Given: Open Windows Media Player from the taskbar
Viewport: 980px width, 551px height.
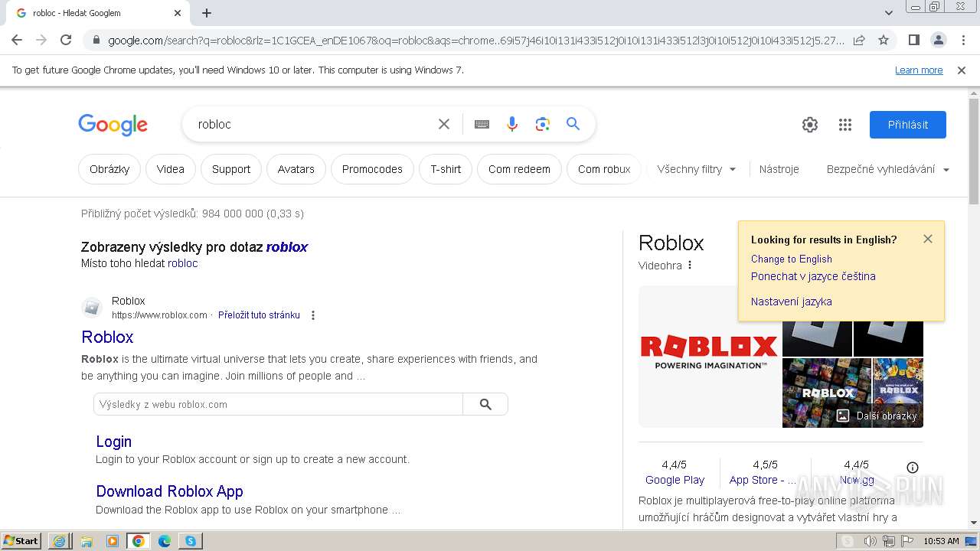Looking at the screenshot, I should coord(113,541).
